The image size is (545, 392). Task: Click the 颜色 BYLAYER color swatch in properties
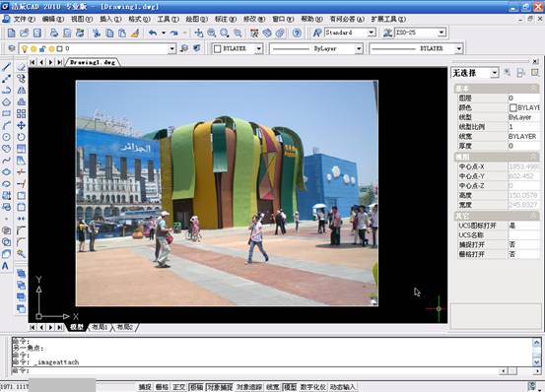click(512, 107)
